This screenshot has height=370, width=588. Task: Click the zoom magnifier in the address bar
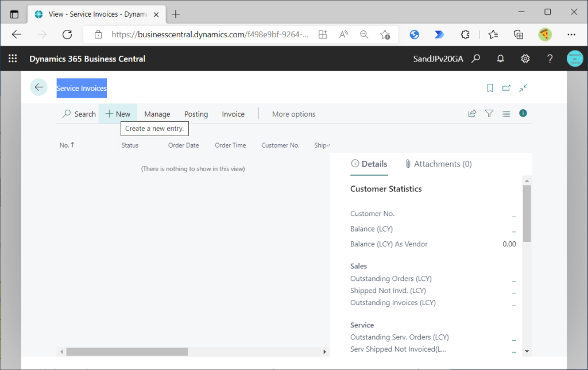364,34
